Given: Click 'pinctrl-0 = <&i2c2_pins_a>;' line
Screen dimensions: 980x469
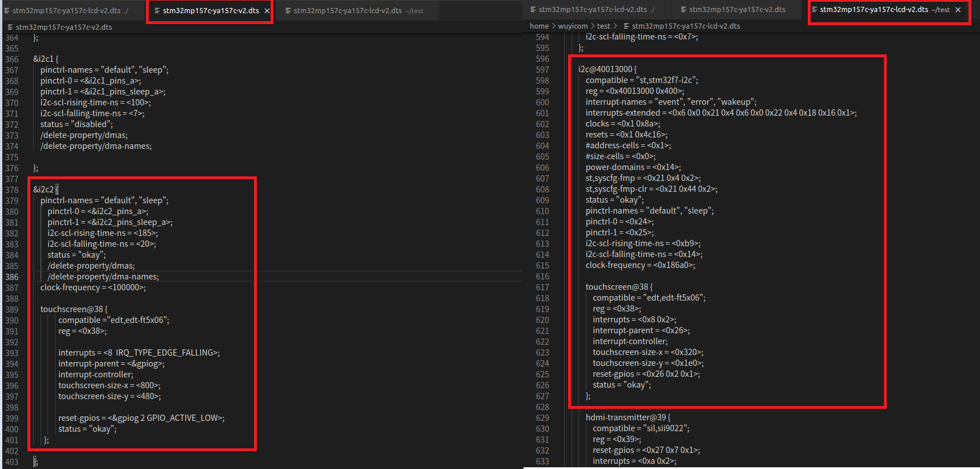Looking at the screenshot, I should tap(98, 211).
